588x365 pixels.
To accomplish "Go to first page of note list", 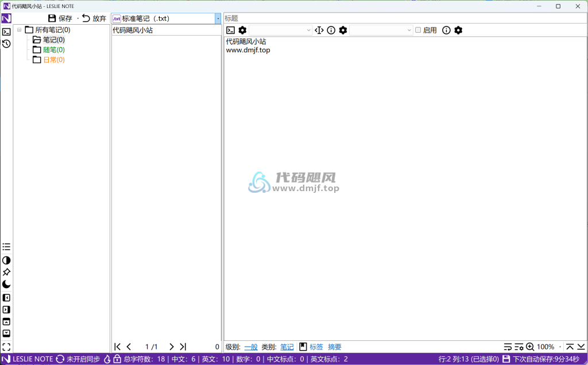I will [x=117, y=347].
